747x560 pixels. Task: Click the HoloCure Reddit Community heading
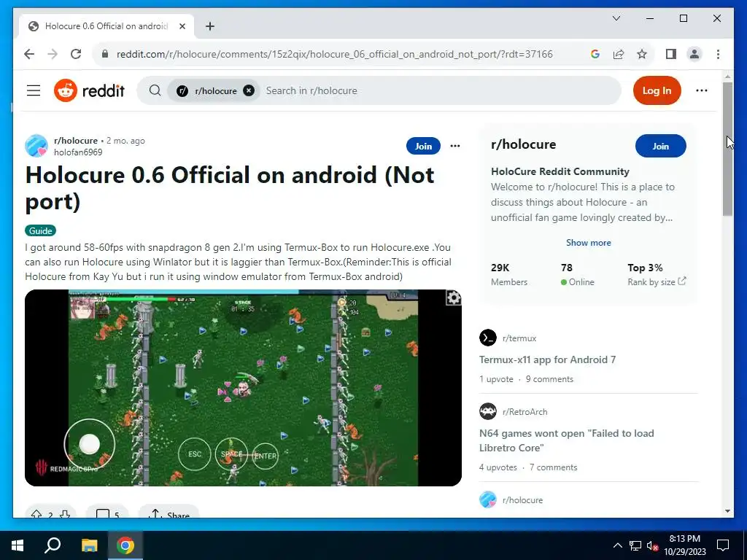[x=560, y=171]
